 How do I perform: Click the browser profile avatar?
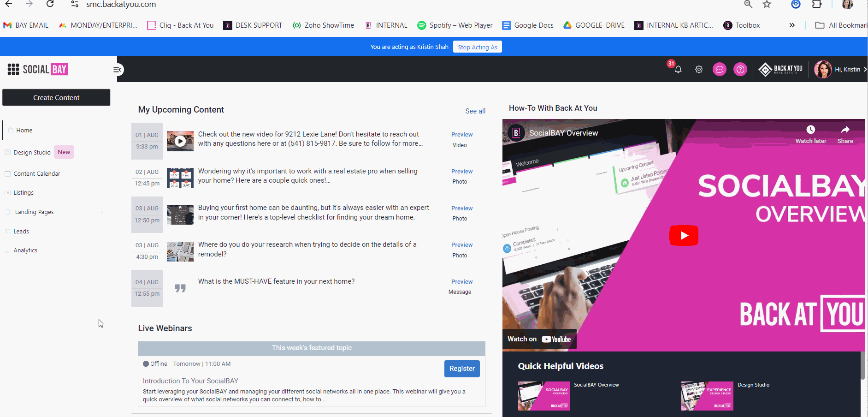(848, 4)
